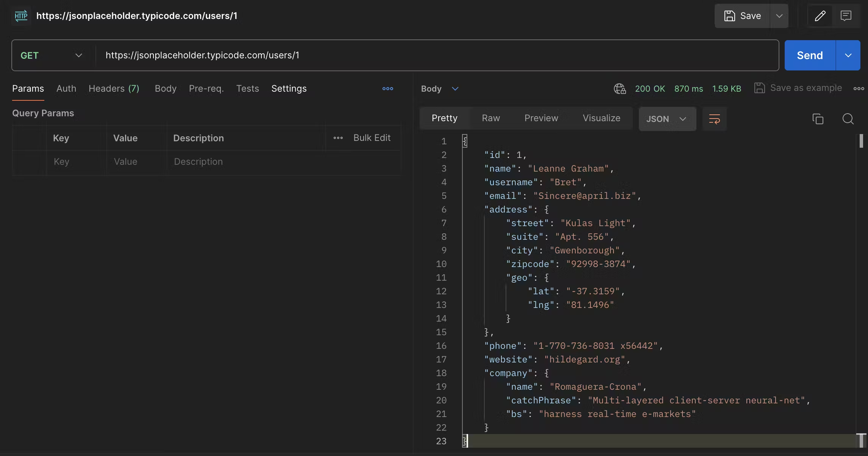Select the Visualize view tab
868x456 pixels.
pos(601,118)
